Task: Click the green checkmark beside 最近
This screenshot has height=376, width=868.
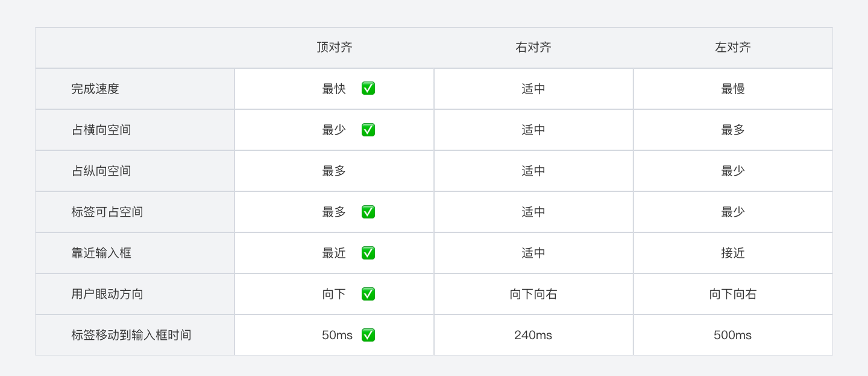Action: (368, 253)
